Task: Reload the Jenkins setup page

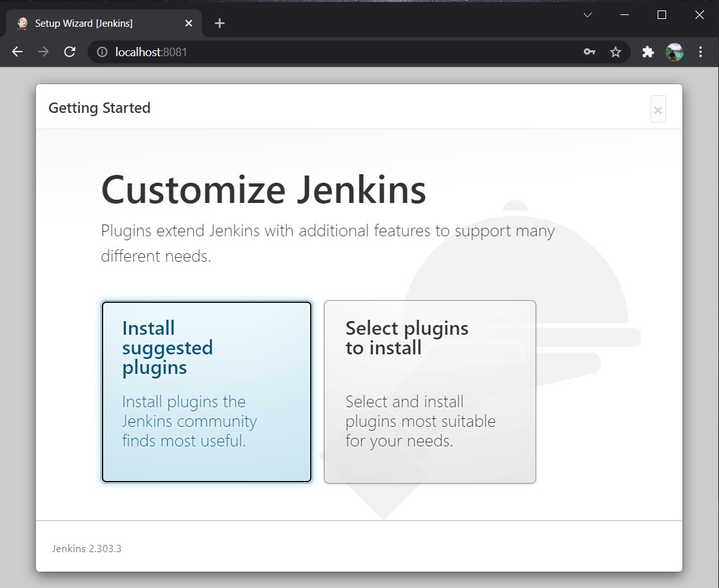Action: [x=69, y=52]
